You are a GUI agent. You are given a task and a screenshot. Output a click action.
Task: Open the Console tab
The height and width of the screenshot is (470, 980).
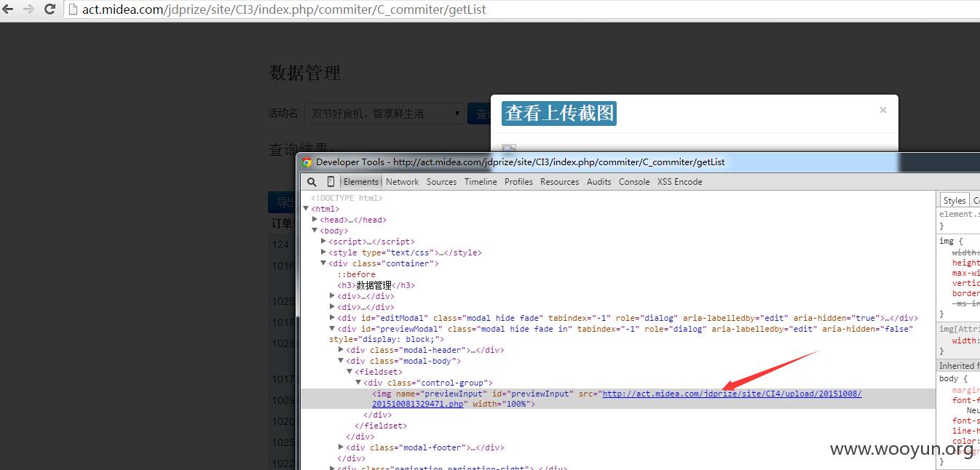pyautogui.click(x=634, y=182)
